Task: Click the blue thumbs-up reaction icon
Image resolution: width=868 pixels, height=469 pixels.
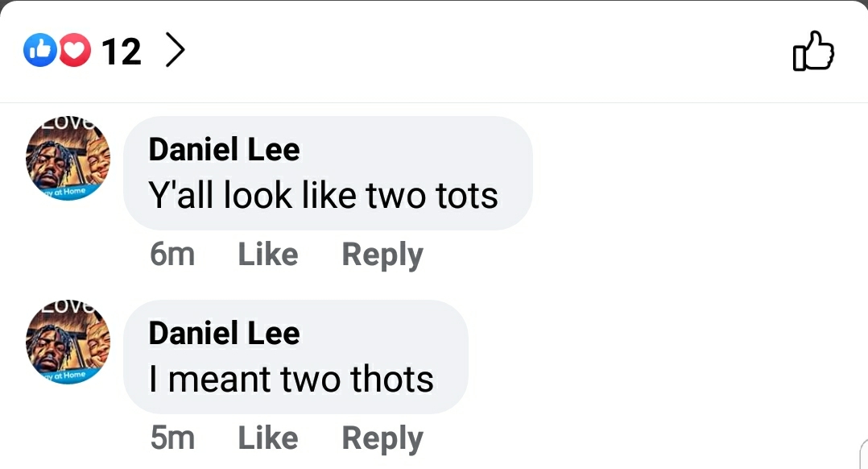Action: tap(40, 51)
